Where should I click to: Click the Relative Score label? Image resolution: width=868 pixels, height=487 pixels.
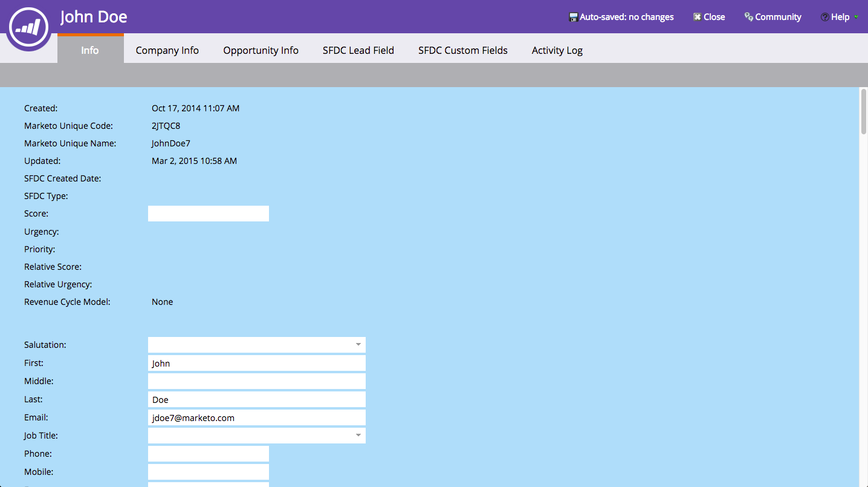click(53, 267)
